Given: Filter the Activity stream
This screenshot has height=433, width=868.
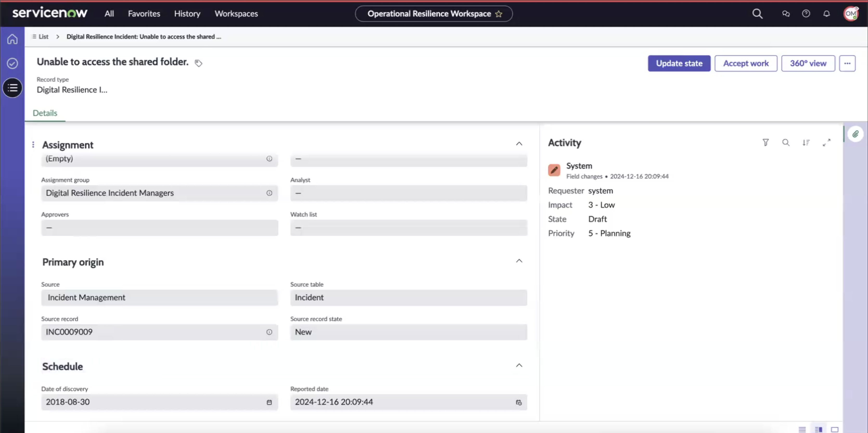Looking at the screenshot, I should pos(765,143).
